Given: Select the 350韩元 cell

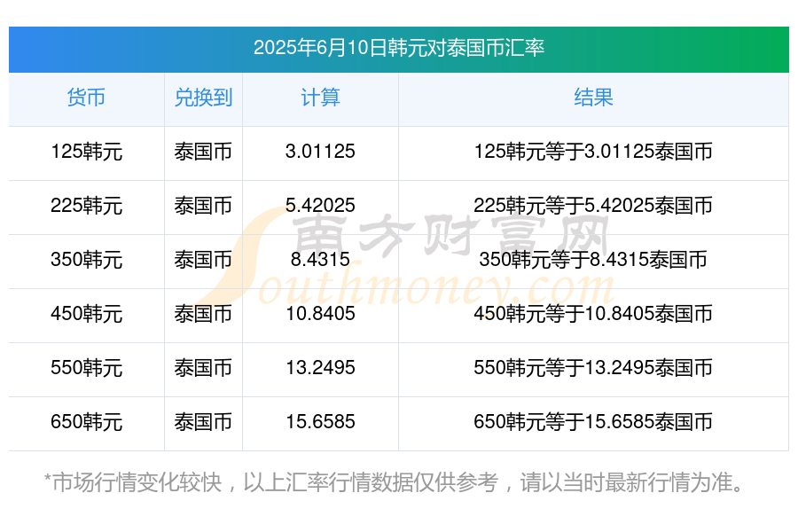Looking at the screenshot, I should [87, 260].
